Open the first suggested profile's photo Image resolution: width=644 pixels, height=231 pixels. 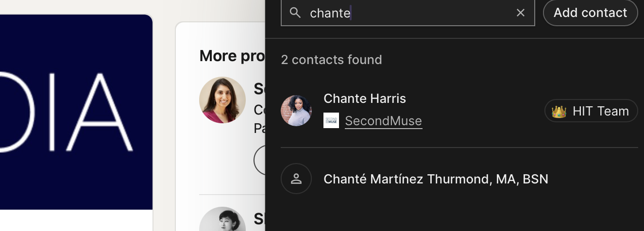click(222, 100)
